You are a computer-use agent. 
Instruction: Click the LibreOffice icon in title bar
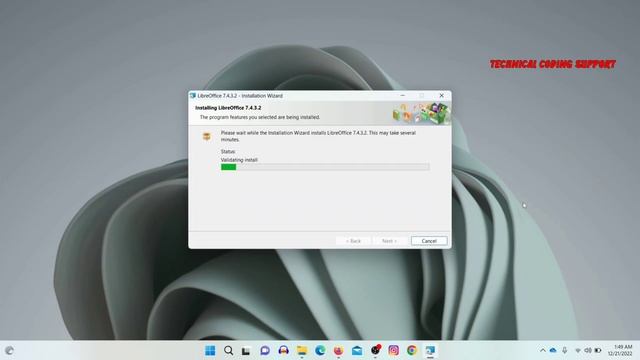pos(193,96)
